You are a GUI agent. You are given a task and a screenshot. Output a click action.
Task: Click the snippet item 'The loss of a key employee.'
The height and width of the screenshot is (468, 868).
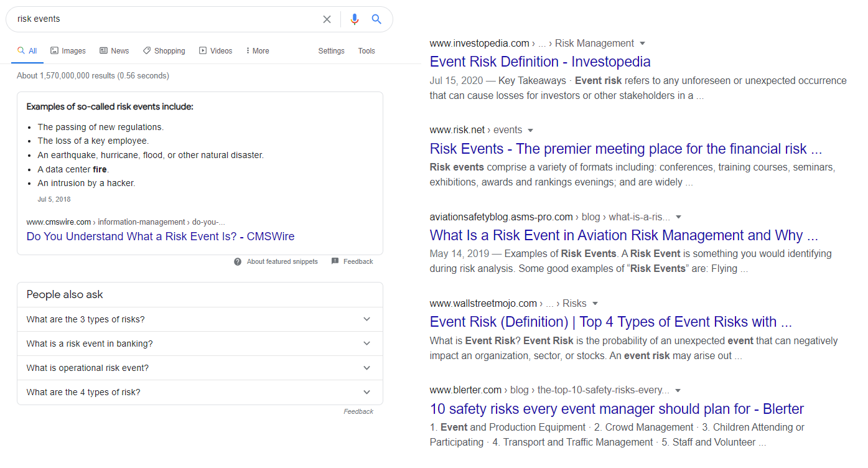[93, 141]
